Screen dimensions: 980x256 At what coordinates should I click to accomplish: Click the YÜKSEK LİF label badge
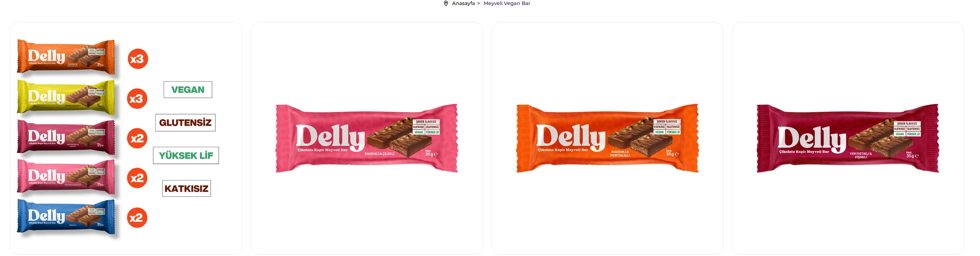tap(186, 156)
